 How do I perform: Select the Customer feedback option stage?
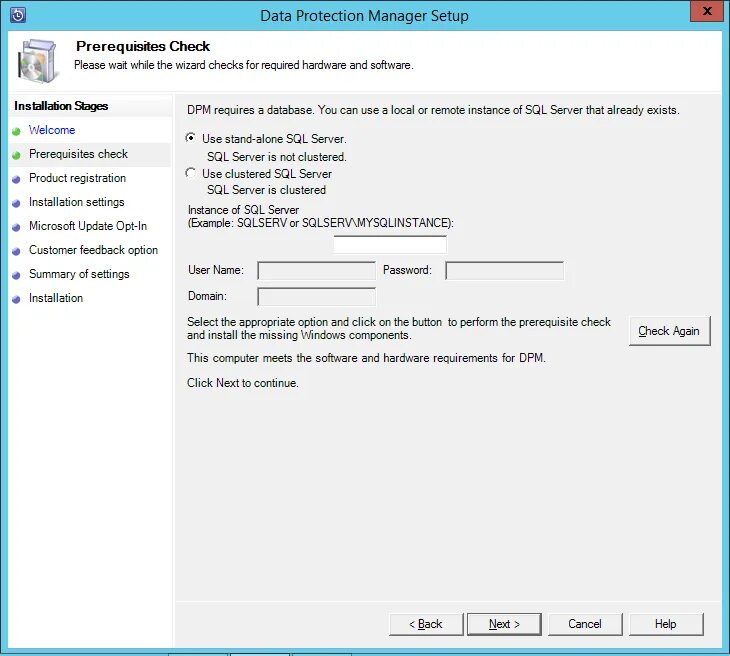click(x=93, y=250)
